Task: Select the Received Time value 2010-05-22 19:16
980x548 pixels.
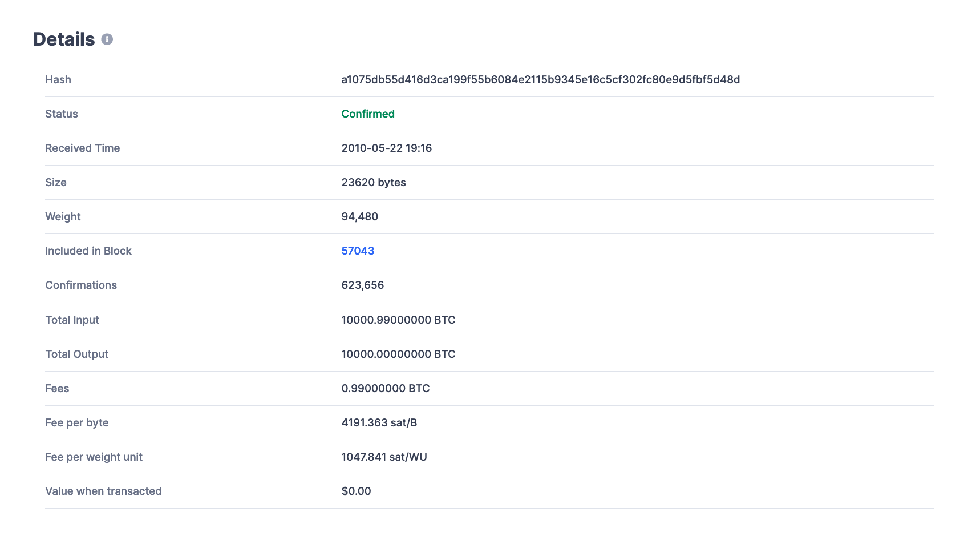Action: (386, 148)
